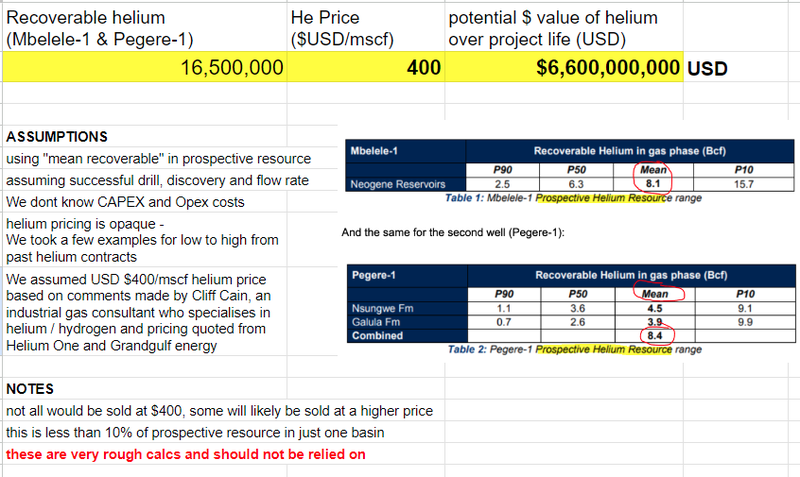Click 'Neogene Reservoirs' row label
The image size is (800, 477).
[398, 184]
